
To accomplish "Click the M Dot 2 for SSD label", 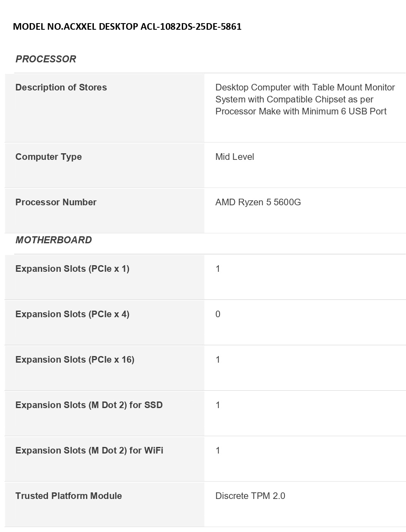I will pyautogui.click(x=89, y=405).
